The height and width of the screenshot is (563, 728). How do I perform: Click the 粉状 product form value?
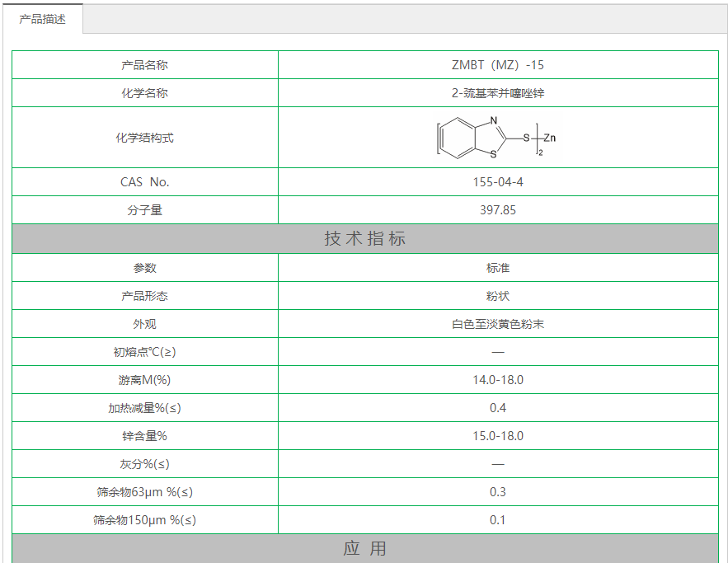[497, 296]
